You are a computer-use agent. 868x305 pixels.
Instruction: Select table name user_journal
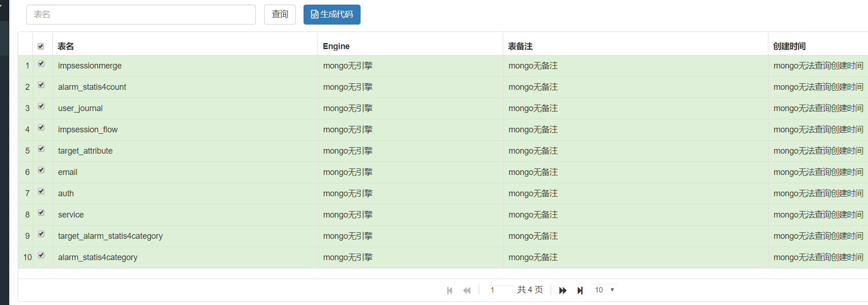click(x=80, y=108)
